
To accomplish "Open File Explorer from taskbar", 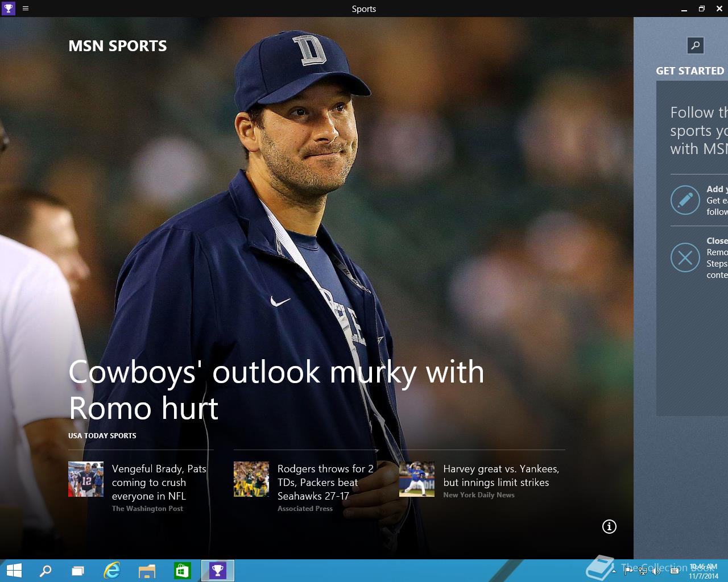I will coord(147,571).
